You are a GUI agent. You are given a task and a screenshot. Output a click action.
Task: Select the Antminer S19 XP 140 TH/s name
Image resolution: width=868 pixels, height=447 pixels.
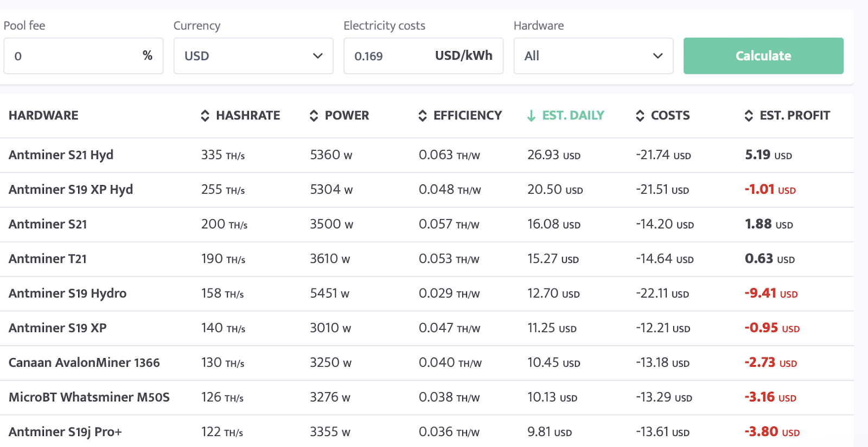pyautogui.click(x=58, y=328)
